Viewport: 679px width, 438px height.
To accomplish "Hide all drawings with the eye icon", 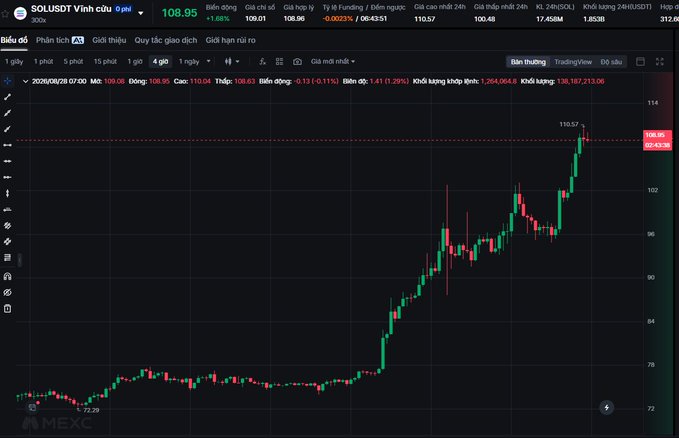I will coord(7,292).
